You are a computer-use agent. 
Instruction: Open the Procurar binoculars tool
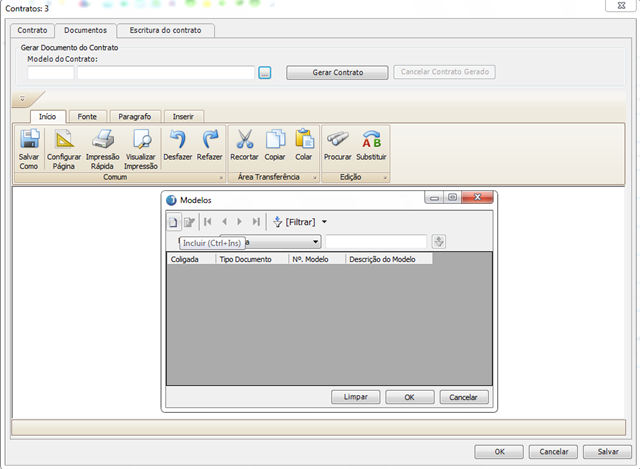pyautogui.click(x=338, y=145)
